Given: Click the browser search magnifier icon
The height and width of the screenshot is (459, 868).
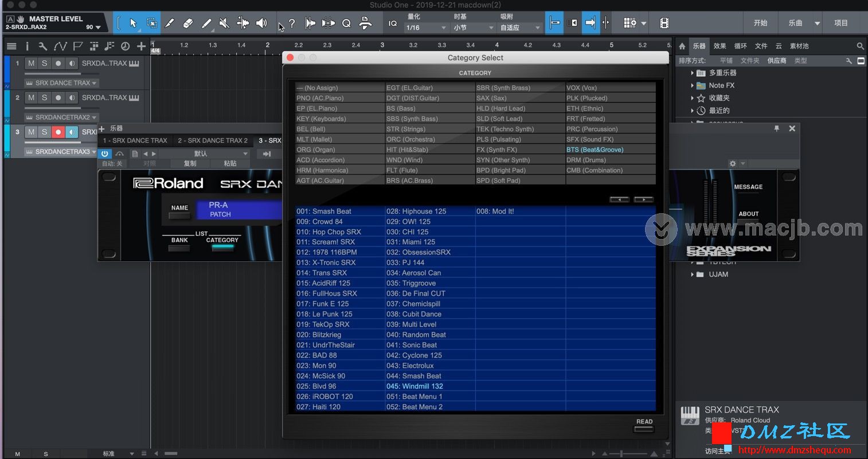Looking at the screenshot, I should (x=860, y=46).
